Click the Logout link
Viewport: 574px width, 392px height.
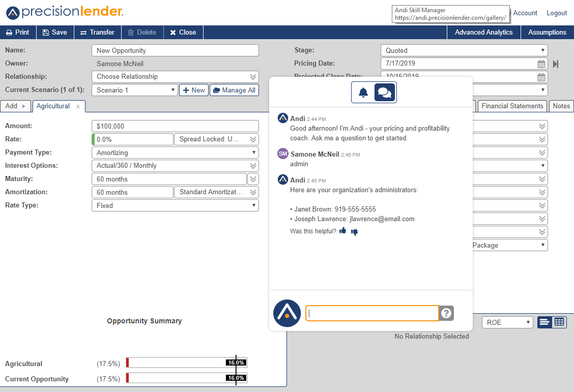[x=556, y=13]
